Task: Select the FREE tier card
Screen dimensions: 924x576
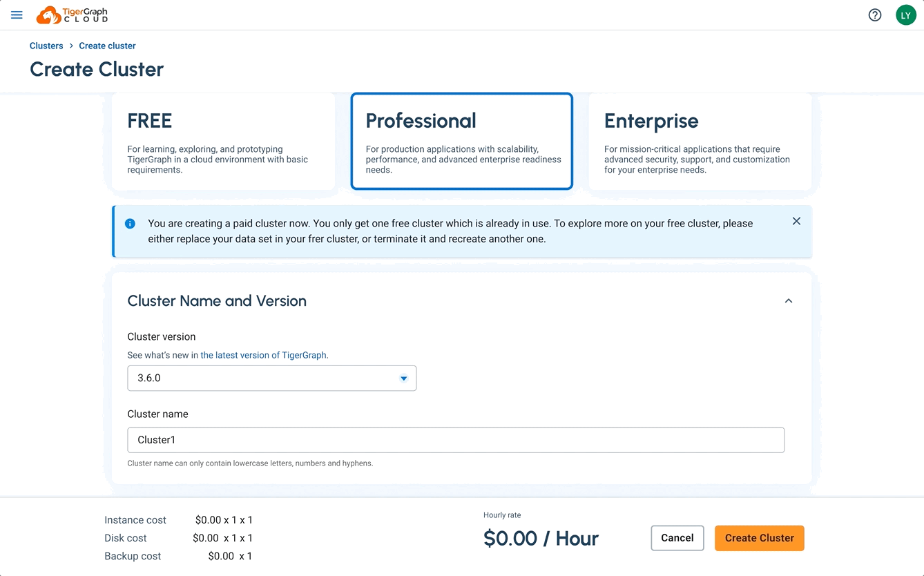Action: pos(223,142)
